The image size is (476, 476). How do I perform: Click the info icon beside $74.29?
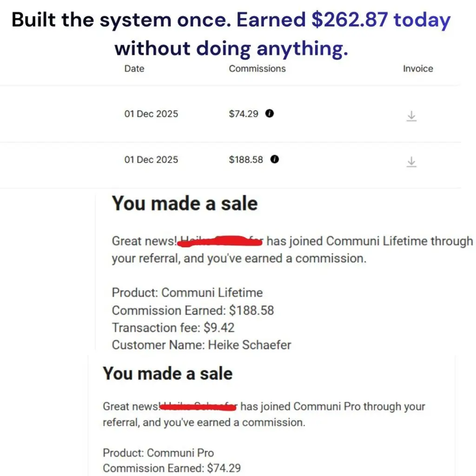(x=270, y=114)
